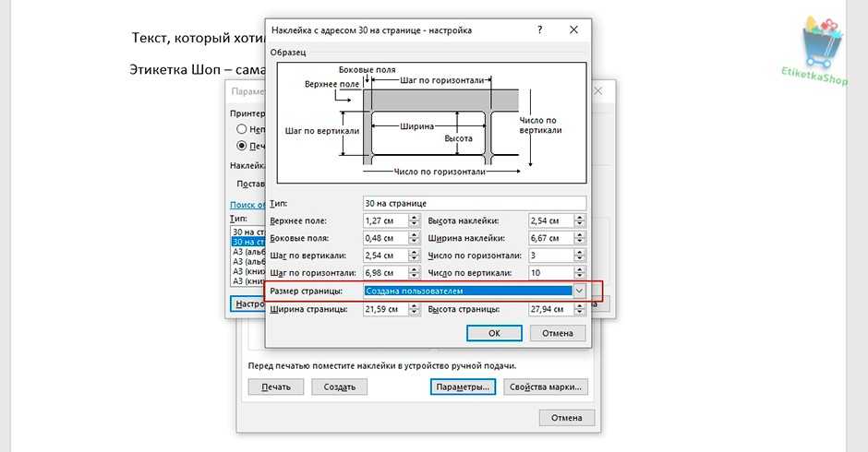Close the Parameters dialog behind
The image size is (868, 452).
pos(598,91)
